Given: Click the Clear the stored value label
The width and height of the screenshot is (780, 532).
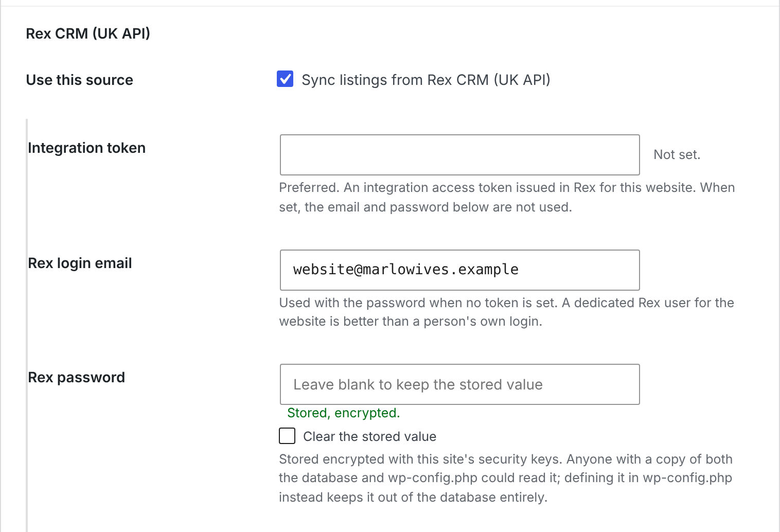Looking at the screenshot, I should (369, 436).
